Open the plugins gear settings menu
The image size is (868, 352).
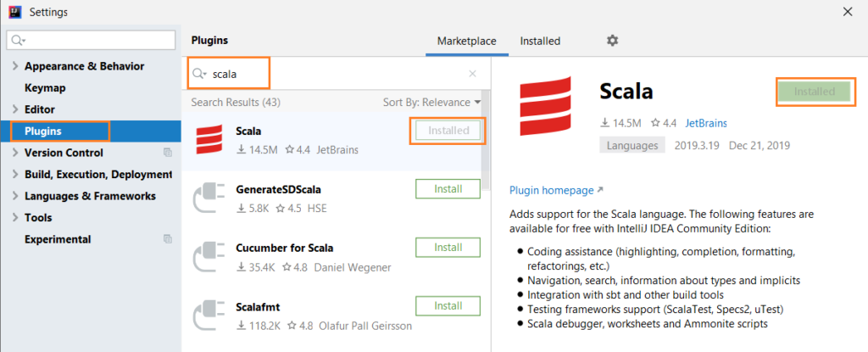[x=612, y=41]
